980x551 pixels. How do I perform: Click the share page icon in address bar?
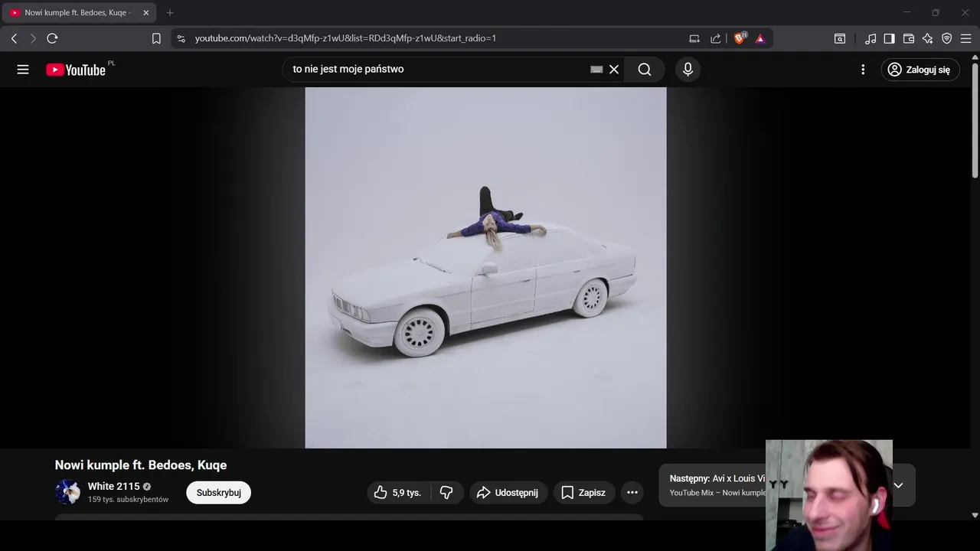point(716,38)
